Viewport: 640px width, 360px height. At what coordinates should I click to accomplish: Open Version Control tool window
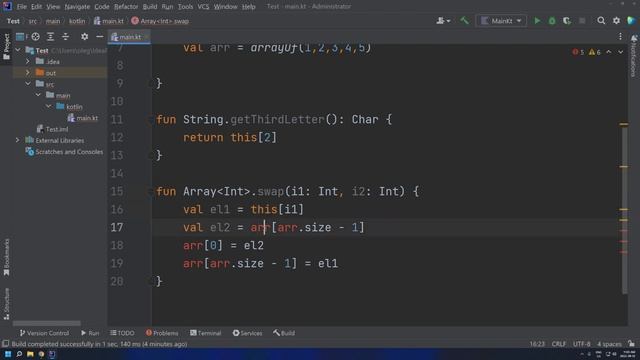(44, 333)
